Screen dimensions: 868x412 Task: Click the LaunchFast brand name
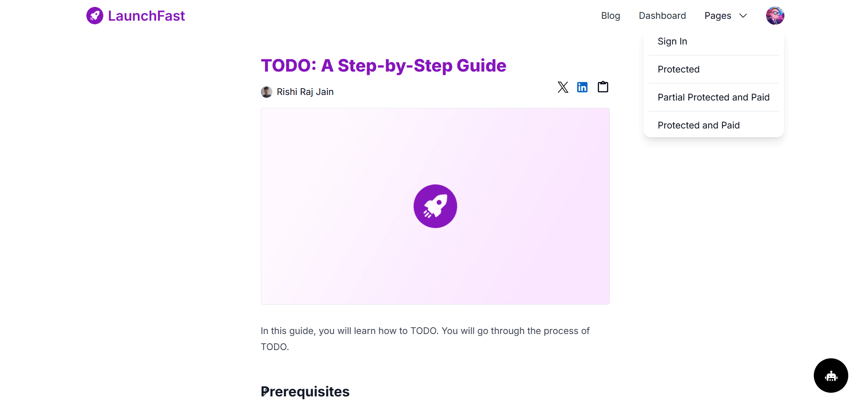(x=147, y=16)
